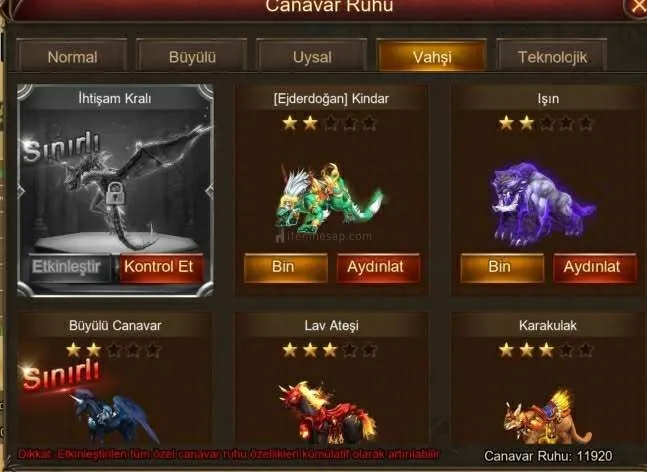
Task: Close the Canavar Ruhu window
Action: pos(637,7)
